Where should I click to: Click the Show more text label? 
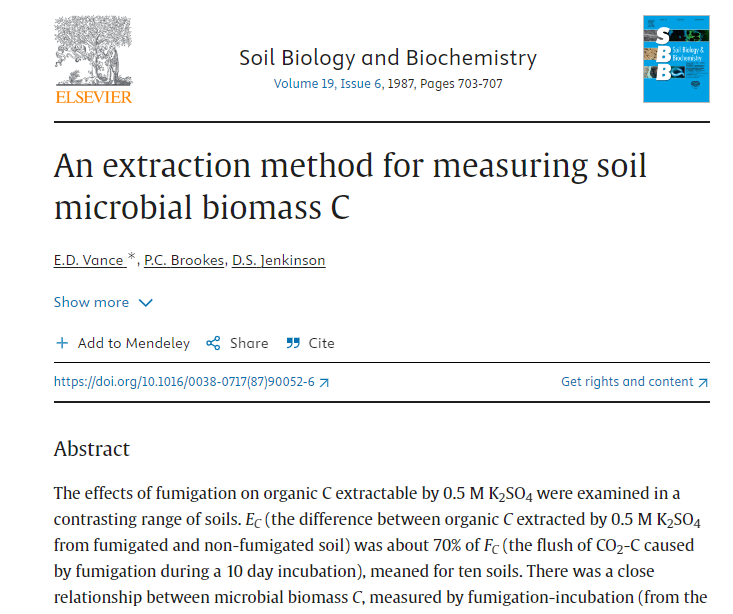click(91, 302)
